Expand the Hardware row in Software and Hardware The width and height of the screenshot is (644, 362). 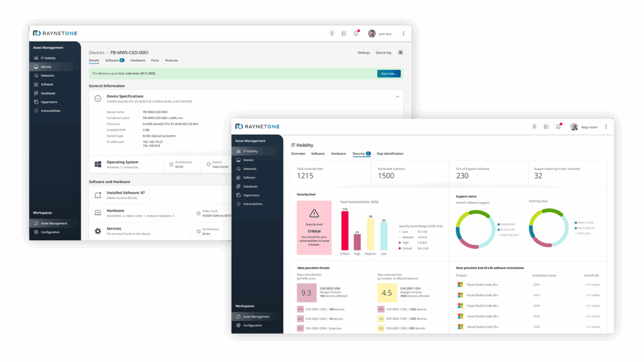pos(160,212)
